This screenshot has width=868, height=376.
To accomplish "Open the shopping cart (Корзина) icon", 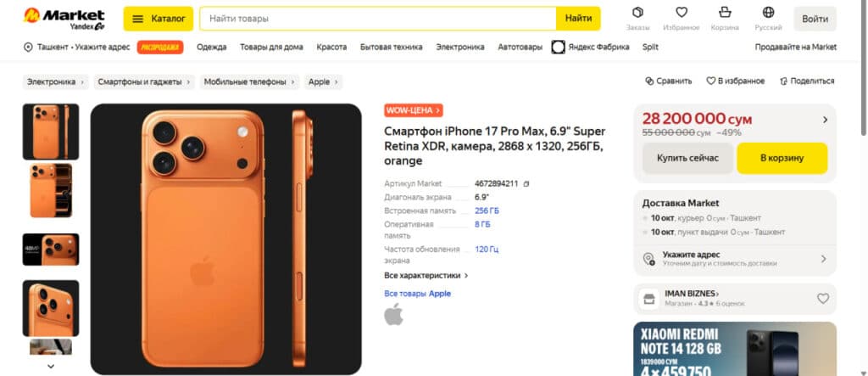I will (x=724, y=13).
